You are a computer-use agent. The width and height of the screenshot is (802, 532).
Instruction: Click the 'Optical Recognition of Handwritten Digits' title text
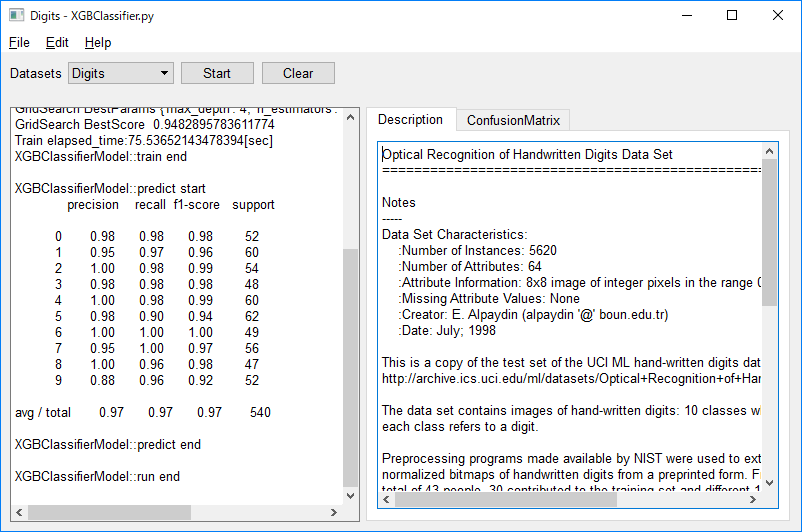click(501, 154)
